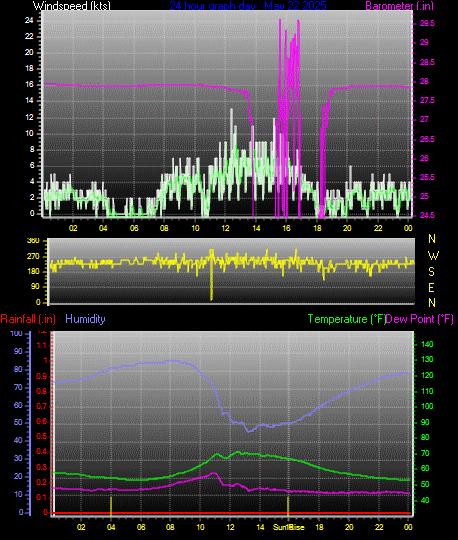Click the 140 temperature axis value
458x540 pixels.
point(427,344)
